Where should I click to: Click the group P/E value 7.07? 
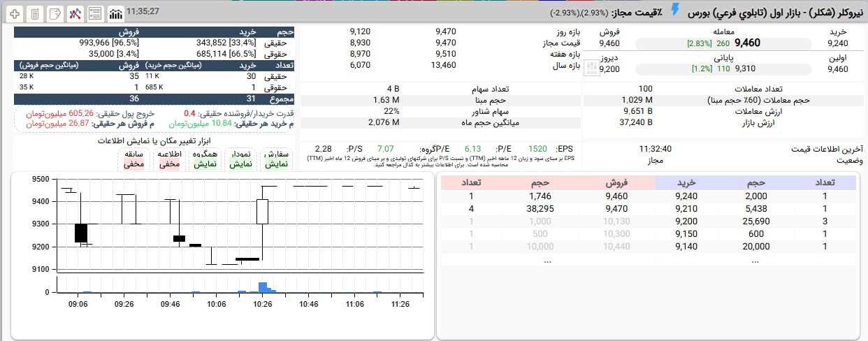[x=385, y=149]
